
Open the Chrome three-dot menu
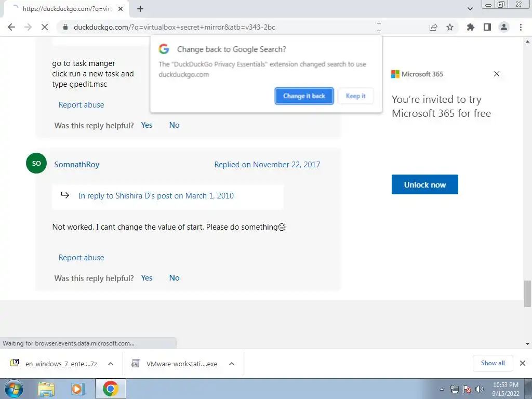521,27
